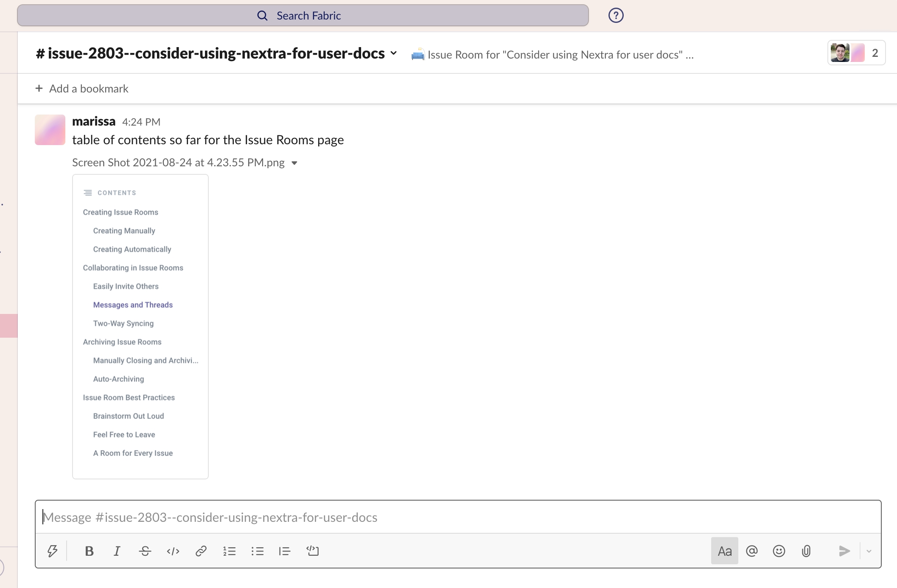897x588 pixels.
Task: Toggle italic formatting
Action: pos(117,551)
